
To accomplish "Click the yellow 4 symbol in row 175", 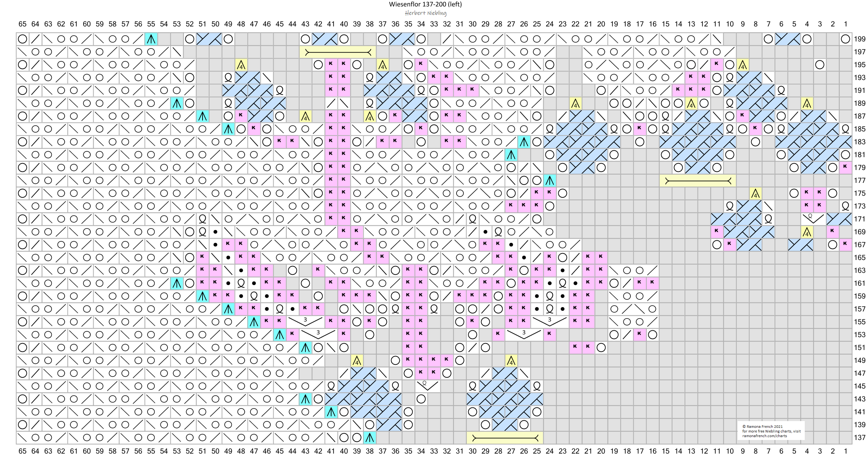I will click(755, 194).
